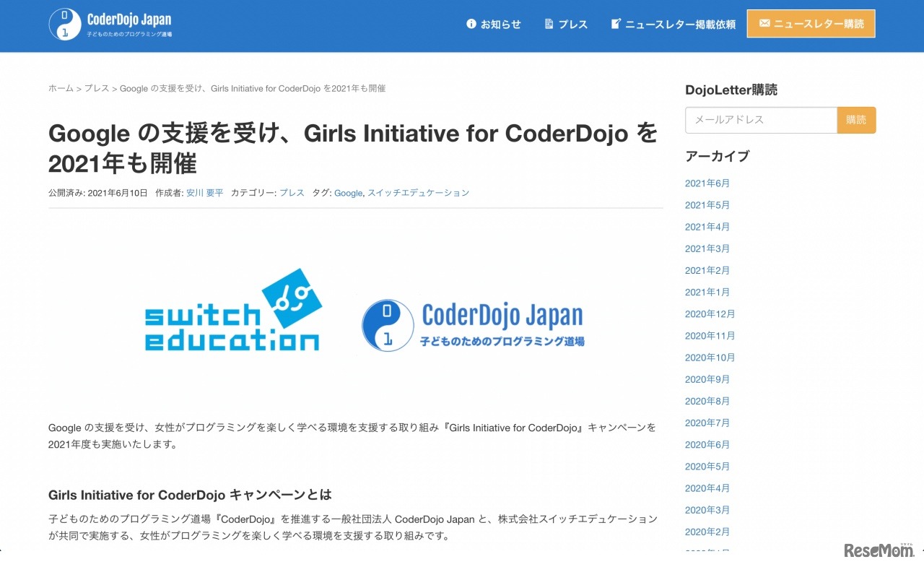
Task: Click the switch education logo image
Action: [232, 311]
